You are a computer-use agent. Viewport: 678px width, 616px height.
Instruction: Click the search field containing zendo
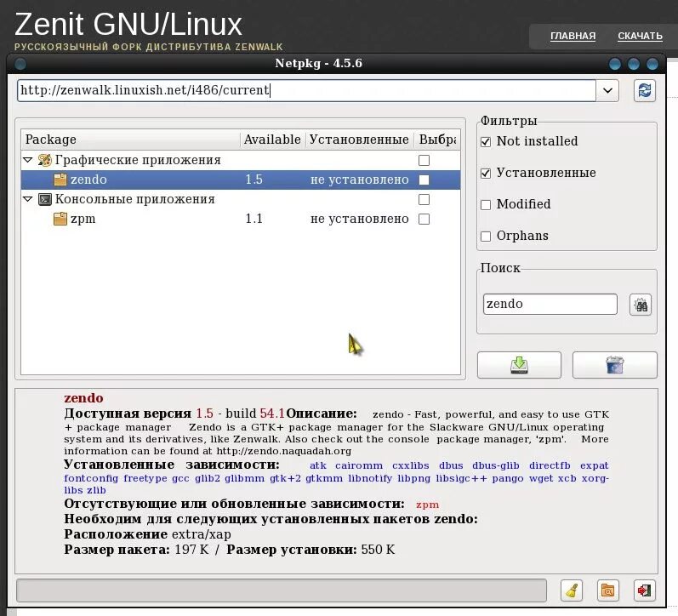point(550,304)
